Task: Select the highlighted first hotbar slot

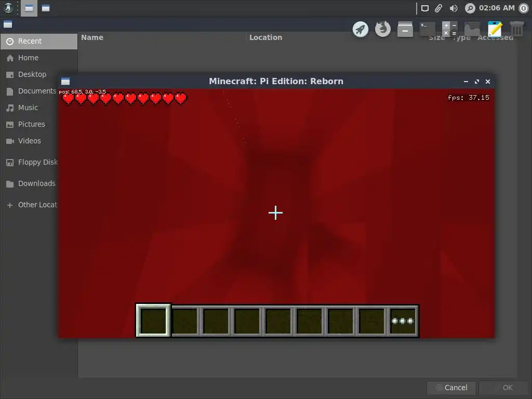Action: (153, 320)
